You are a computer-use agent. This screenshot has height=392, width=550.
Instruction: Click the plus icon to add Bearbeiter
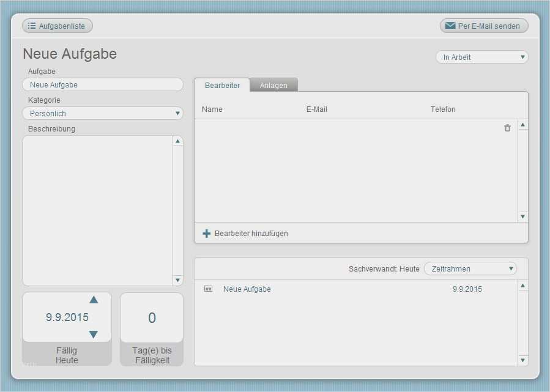click(207, 234)
